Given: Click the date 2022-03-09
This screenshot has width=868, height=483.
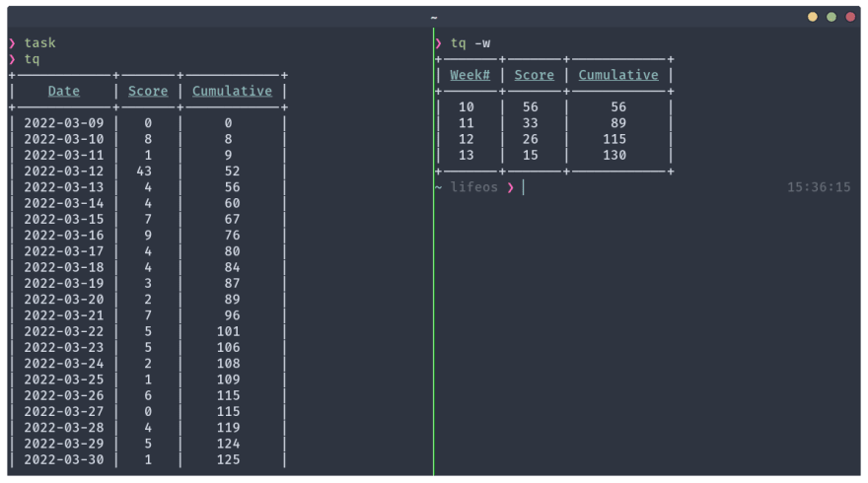Looking at the screenshot, I should 64,123.
